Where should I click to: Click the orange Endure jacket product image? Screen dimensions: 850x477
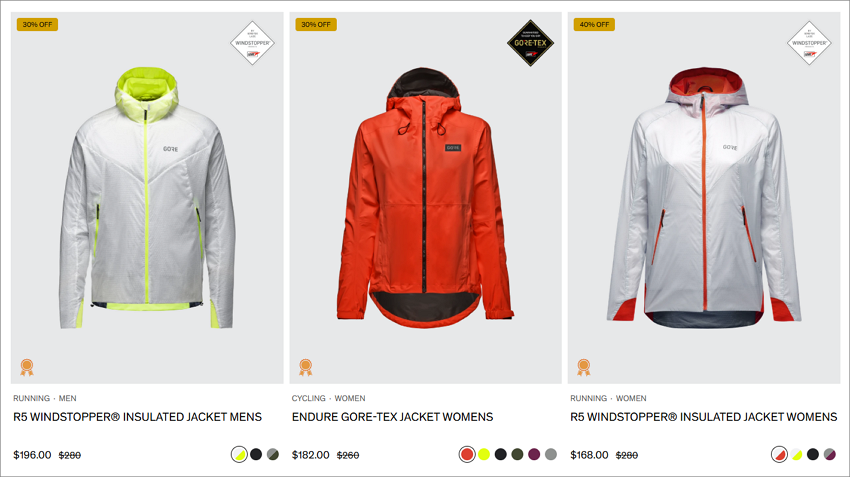(x=426, y=198)
